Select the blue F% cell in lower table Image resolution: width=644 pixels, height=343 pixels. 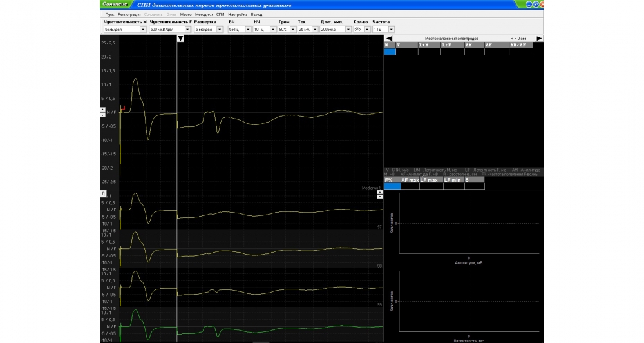(392, 186)
